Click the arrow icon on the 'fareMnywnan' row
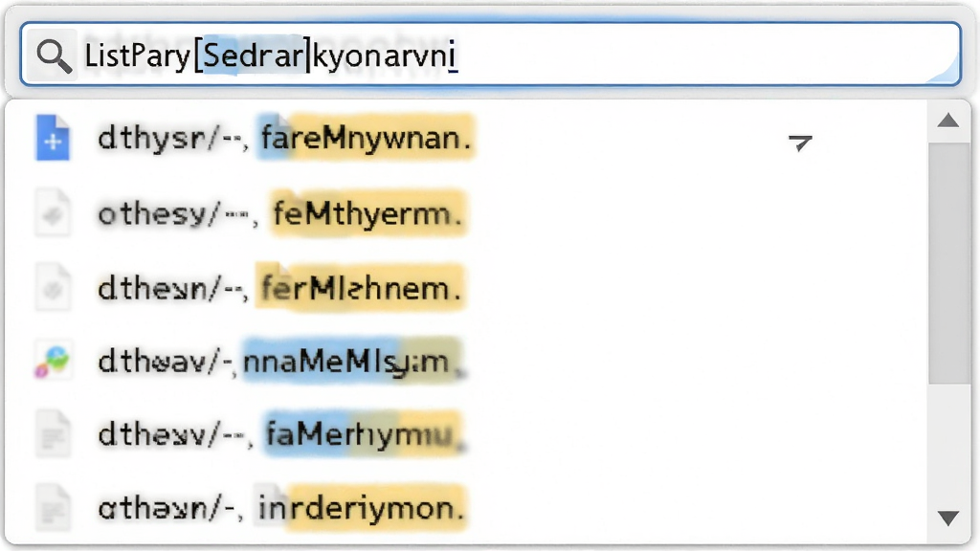Viewport: 980px width, 551px height. coord(799,143)
